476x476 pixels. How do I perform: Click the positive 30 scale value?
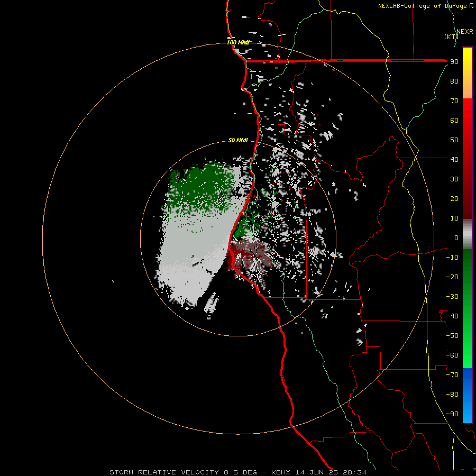tap(454, 179)
